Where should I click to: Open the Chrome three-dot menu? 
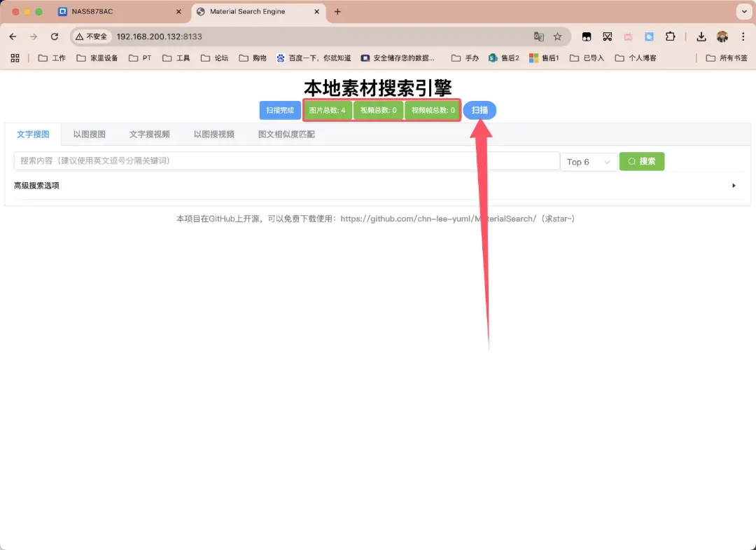[x=743, y=36]
